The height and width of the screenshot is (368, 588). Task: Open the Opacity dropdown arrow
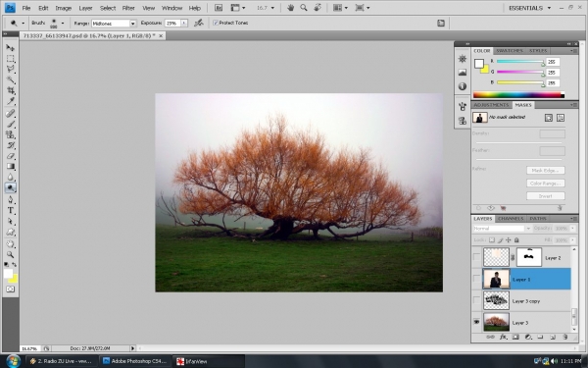572,229
